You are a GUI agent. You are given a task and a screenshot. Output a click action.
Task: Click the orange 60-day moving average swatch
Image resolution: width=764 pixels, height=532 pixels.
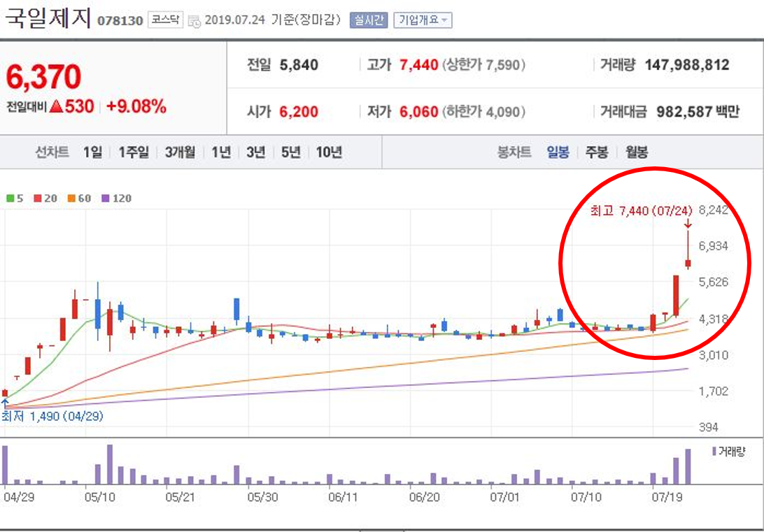pyautogui.click(x=71, y=198)
